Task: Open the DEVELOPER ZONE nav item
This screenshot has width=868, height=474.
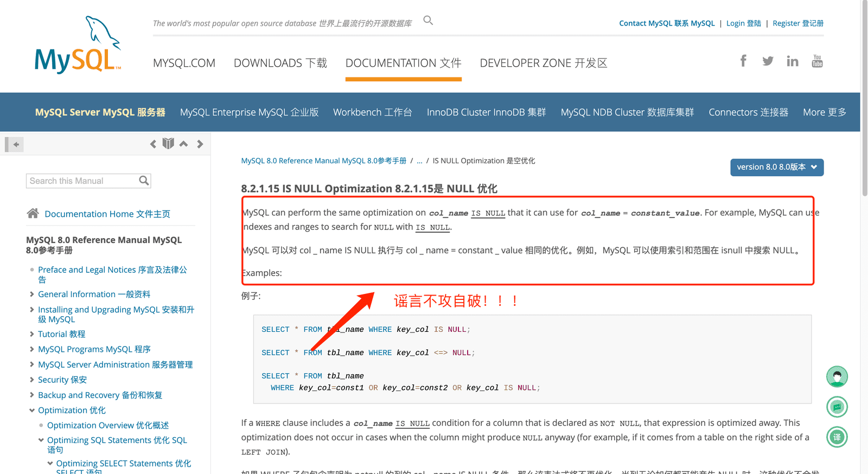Action: coord(544,63)
